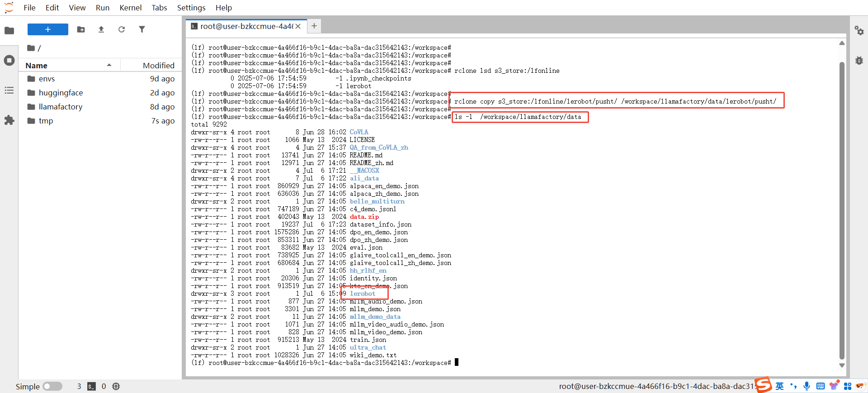Click the blue New Launcher button
Image resolution: width=868 pixels, height=393 pixels.
(48, 29)
